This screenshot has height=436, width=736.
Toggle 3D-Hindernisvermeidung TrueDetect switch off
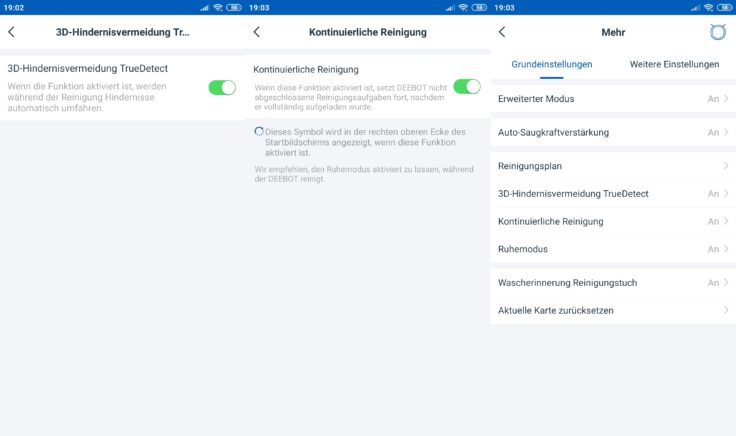(222, 87)
